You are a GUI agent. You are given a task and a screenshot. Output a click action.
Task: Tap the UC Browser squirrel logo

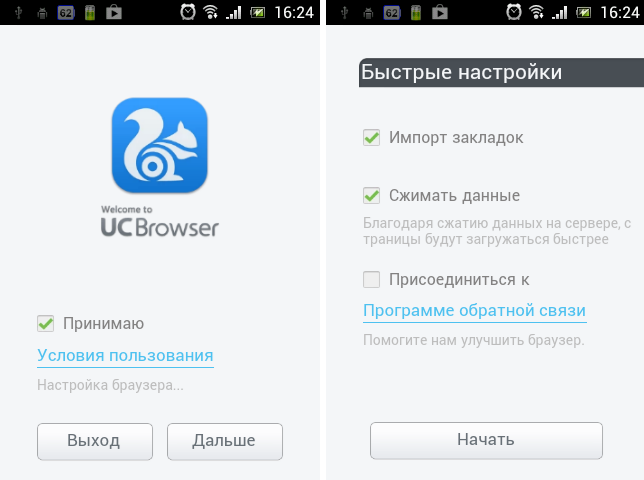159,145
